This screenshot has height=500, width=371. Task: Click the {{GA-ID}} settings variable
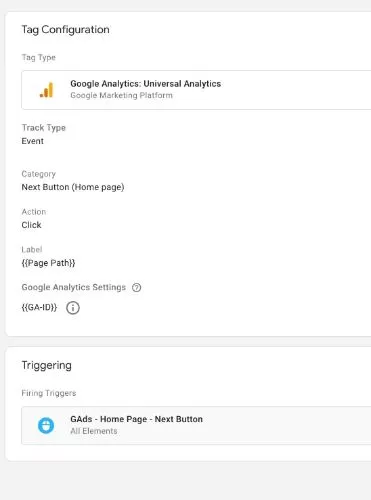[x=39, y=307]
